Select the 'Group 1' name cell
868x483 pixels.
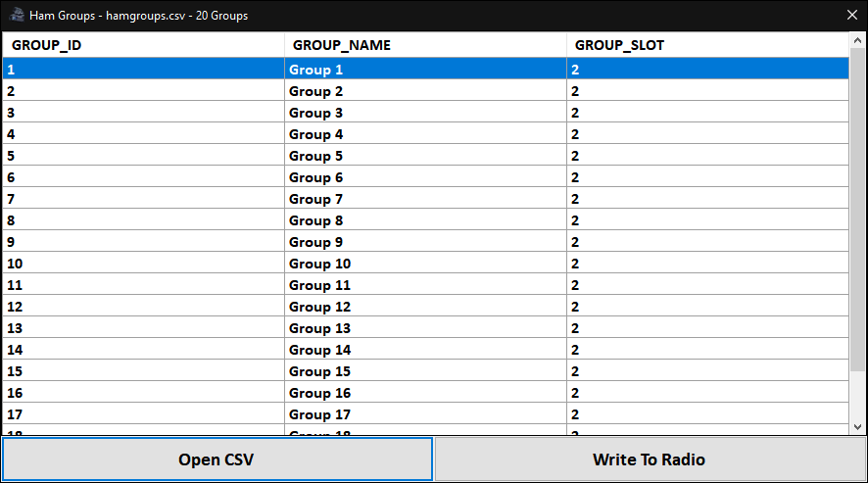click(426, 70)
